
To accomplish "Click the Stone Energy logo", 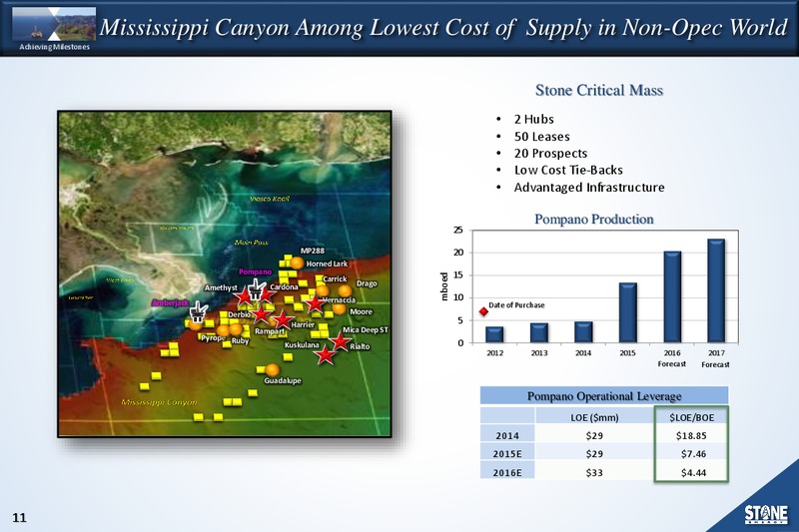I will pos(766,514).
